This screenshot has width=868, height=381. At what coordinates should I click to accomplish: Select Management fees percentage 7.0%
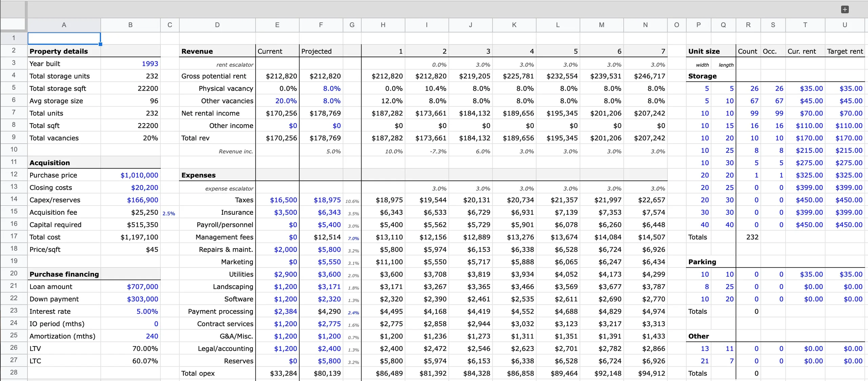(x=353, y=238)
